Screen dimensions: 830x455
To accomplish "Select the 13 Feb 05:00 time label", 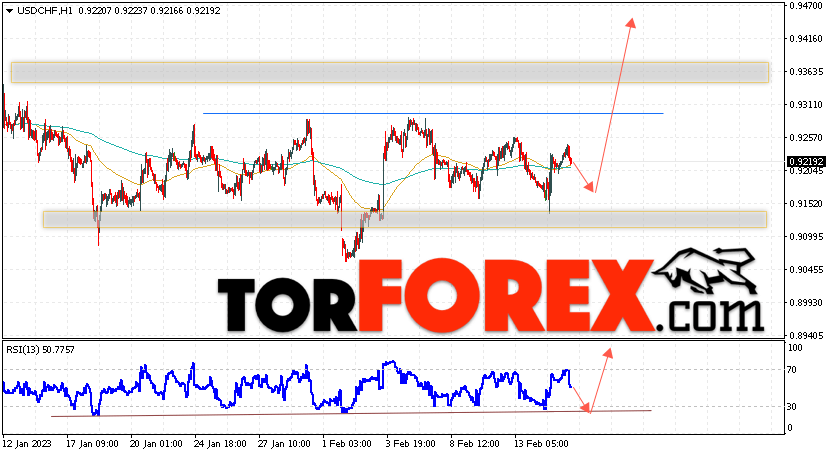I will (x=542, y=443).
